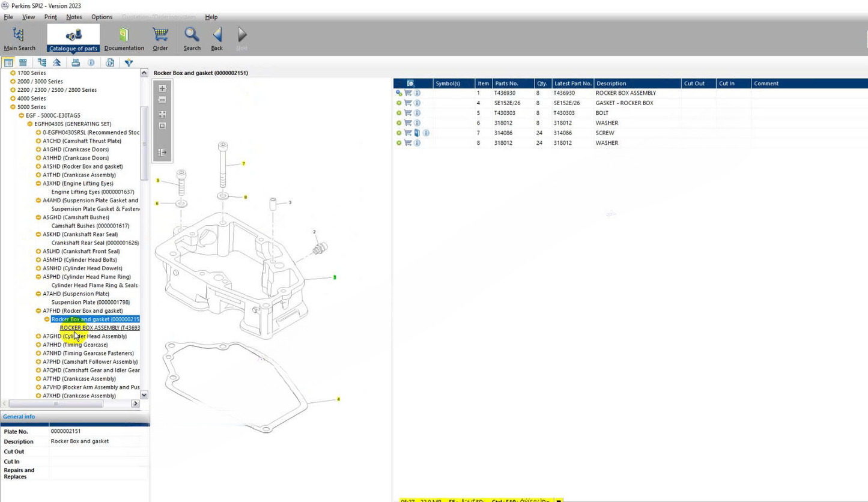Image resolution: width=868 pixels, height=502 pixels.
Task: Open the Notes menu
Action: click(x=74, y=17)
